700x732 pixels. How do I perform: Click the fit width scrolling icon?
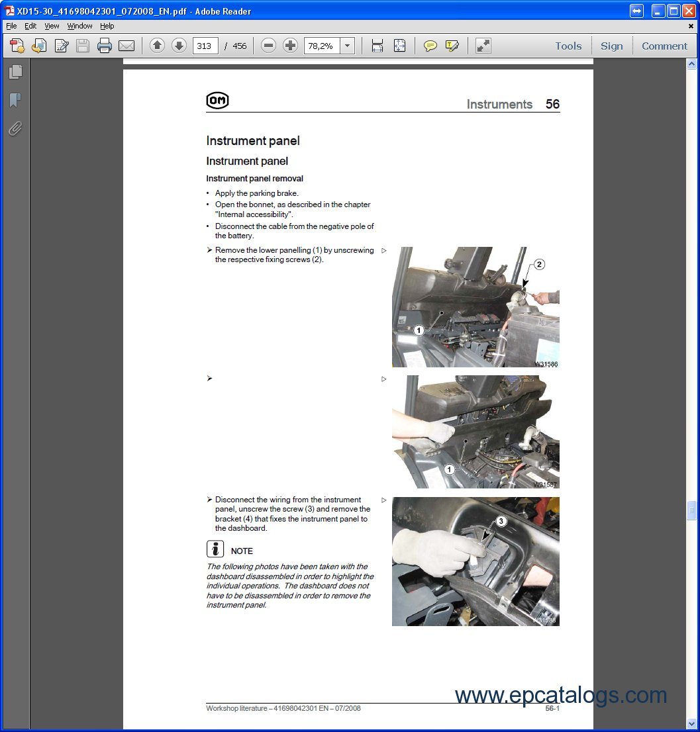click(x=377, y=46)
